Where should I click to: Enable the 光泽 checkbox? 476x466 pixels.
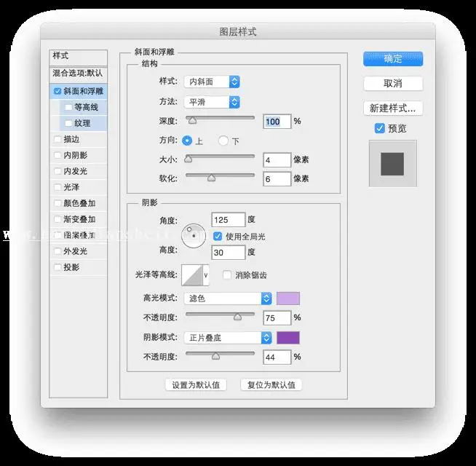coord(57,187)
